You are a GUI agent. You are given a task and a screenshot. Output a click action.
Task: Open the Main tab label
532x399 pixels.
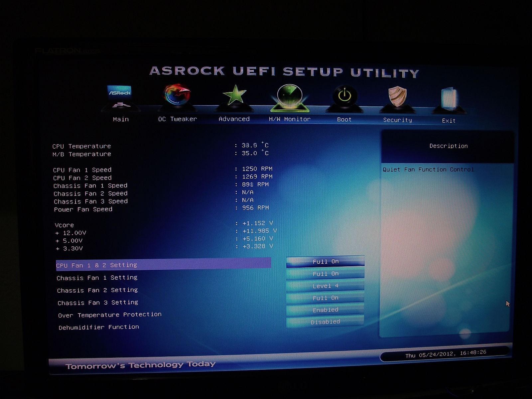[x=121, y=119]
